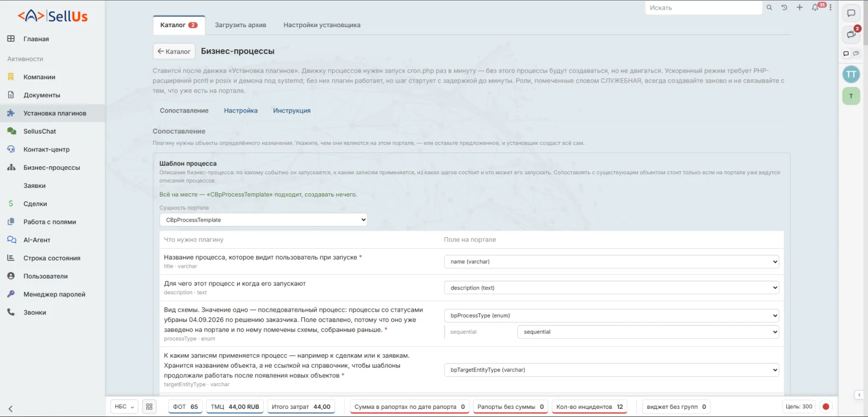The image size is (868, 417).
Task: Click the Звонки phone icon
Action: 11,312
